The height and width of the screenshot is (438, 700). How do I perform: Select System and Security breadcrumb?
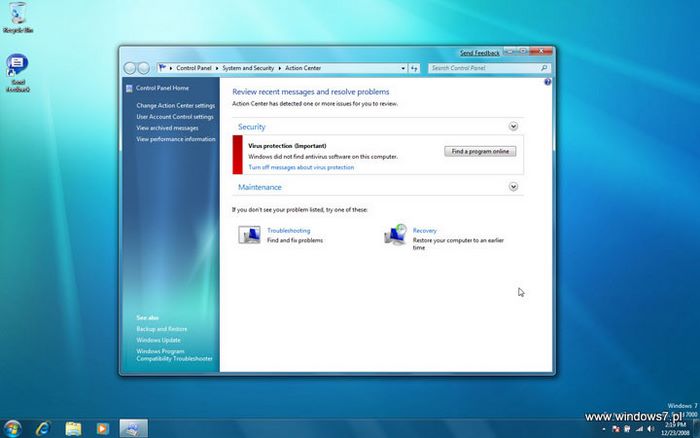248,68
